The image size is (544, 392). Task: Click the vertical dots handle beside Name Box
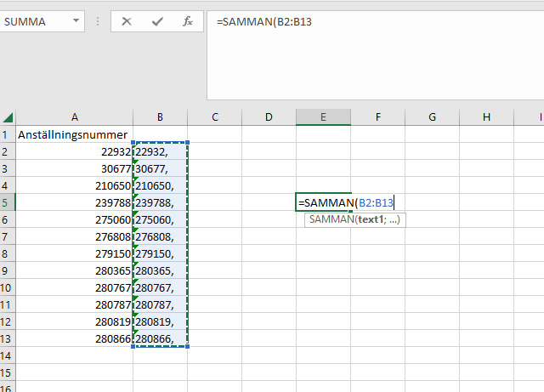coord(99,21)
